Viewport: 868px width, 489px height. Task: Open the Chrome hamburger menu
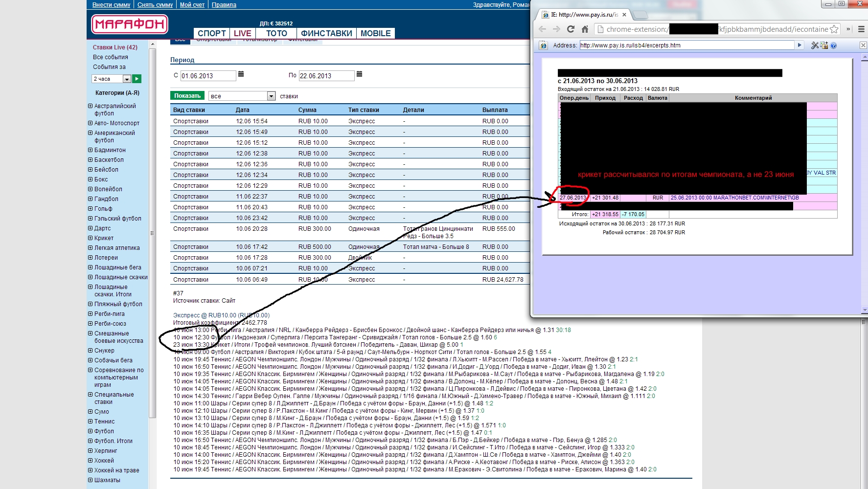(x=861, y=29)
